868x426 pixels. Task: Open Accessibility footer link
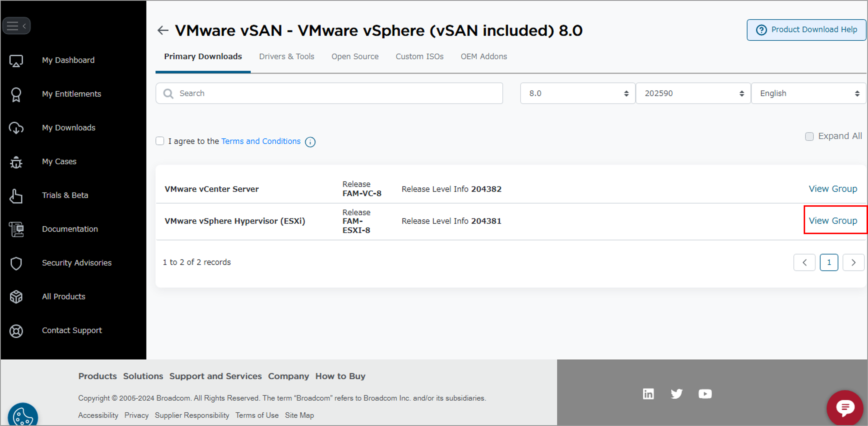click(98, 415)
